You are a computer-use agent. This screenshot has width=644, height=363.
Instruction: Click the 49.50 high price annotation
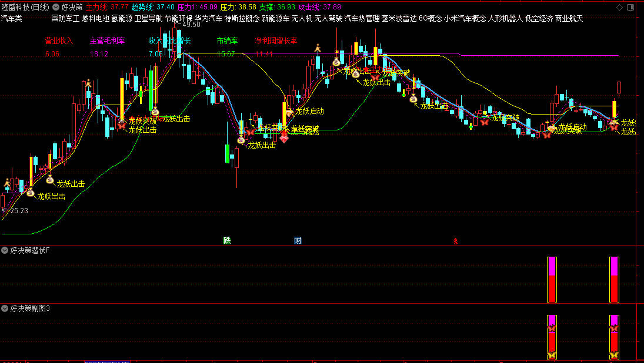191,25
